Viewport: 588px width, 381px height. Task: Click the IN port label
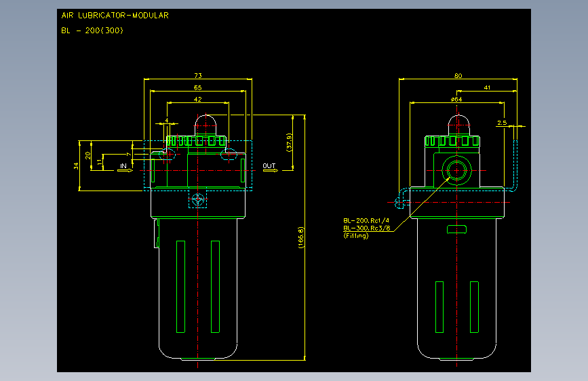click(x=123, y=165)
